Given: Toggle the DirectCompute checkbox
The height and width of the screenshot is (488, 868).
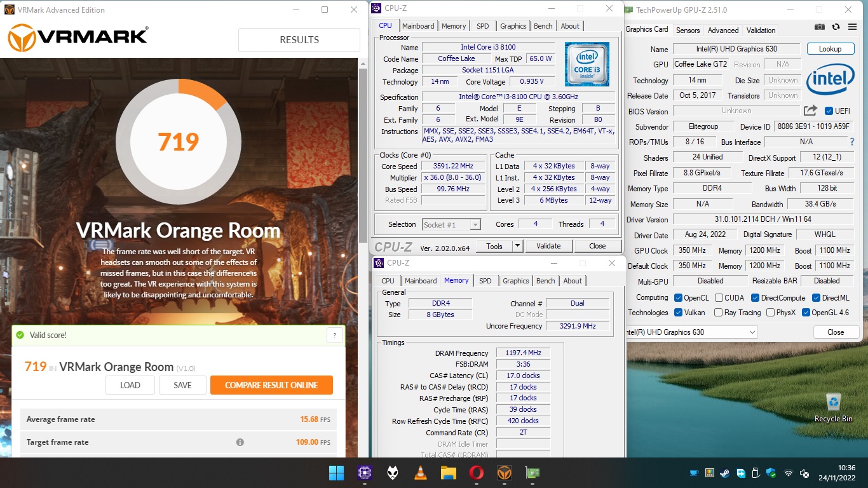Looking at the screenshot, I should tap(755, 297).
